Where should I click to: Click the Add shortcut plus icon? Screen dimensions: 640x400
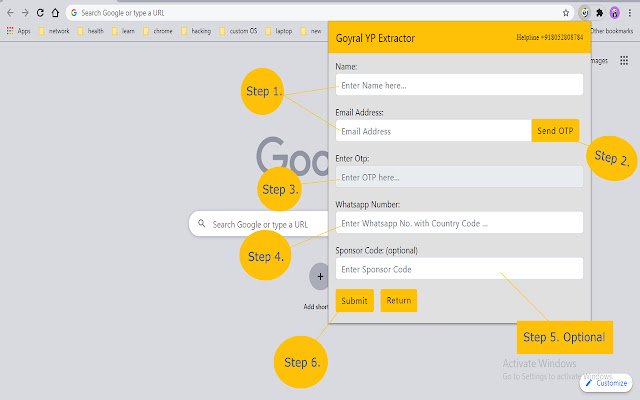[320, 276]
